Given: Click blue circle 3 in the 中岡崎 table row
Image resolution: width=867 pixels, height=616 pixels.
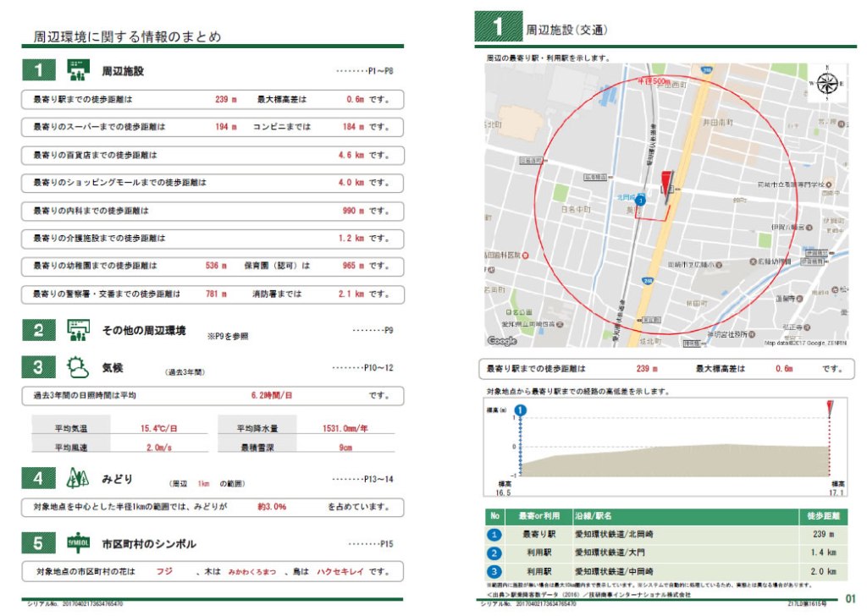Looking at the screenshot, I should [x=494, y=571].
